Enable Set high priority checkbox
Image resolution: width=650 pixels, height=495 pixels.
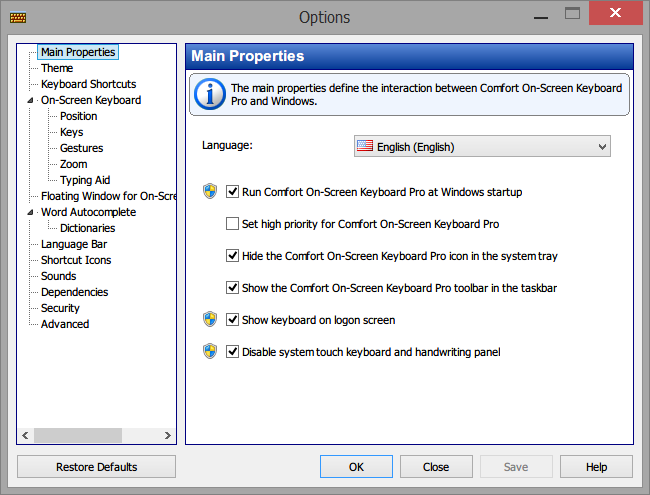(232, 223)
